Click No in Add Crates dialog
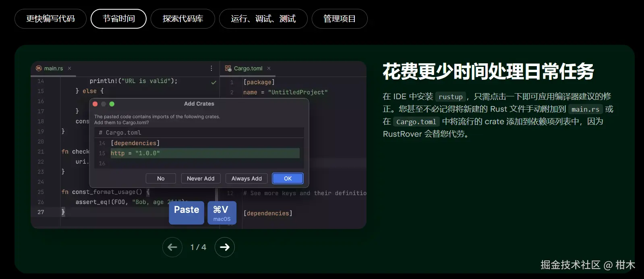This screenshot has height=279, width=644. pos(161,179)
